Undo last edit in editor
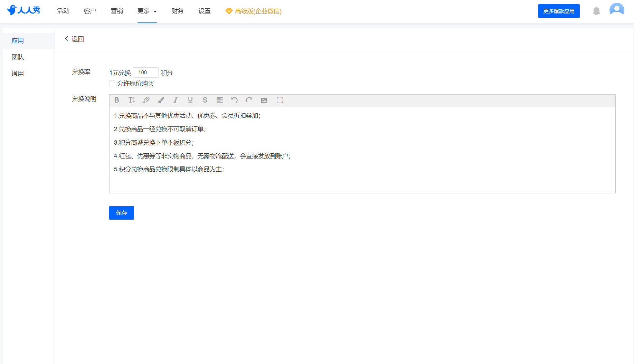The image size is (634, 364). 234,100
